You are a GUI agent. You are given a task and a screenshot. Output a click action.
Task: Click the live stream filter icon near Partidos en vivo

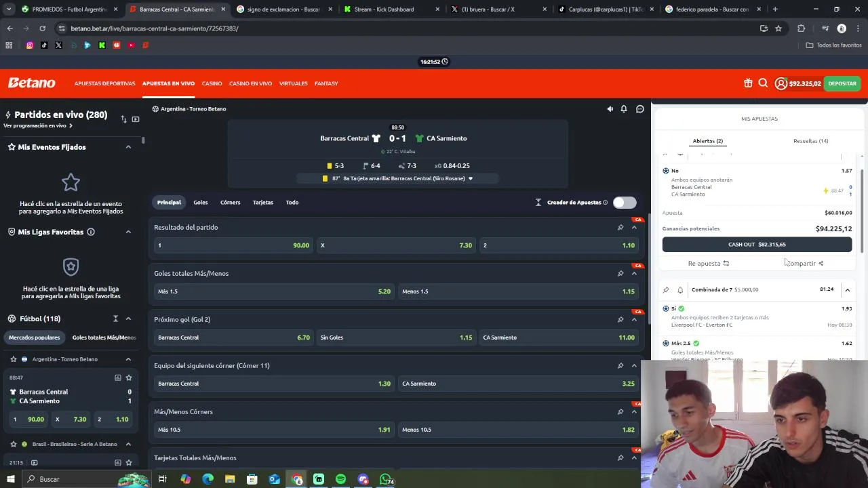coord(136,119)
